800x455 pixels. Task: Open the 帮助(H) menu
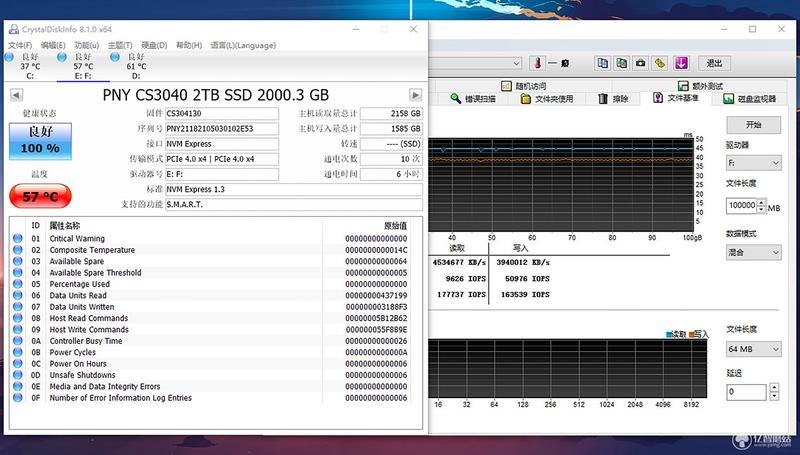(x=189, y=45)
